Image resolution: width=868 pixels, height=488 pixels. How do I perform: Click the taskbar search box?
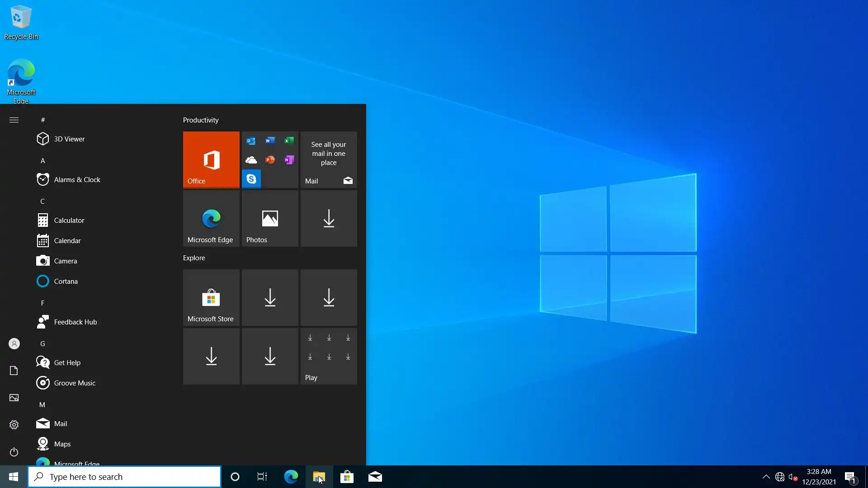[124, 477]
